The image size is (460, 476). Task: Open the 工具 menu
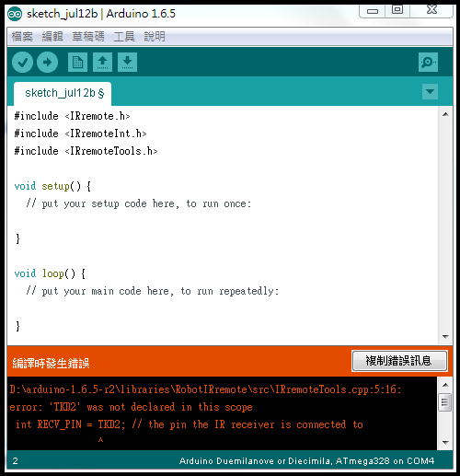point(124,37)
